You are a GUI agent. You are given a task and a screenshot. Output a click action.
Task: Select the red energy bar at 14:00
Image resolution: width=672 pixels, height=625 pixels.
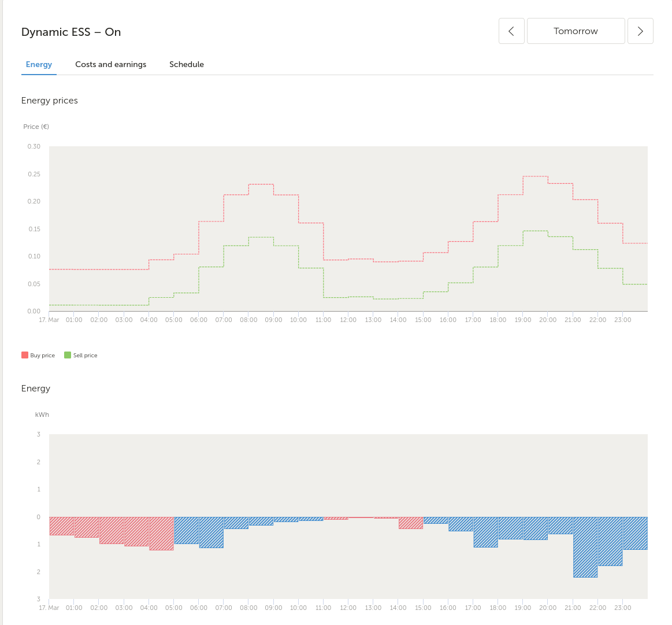coord(411,523)
